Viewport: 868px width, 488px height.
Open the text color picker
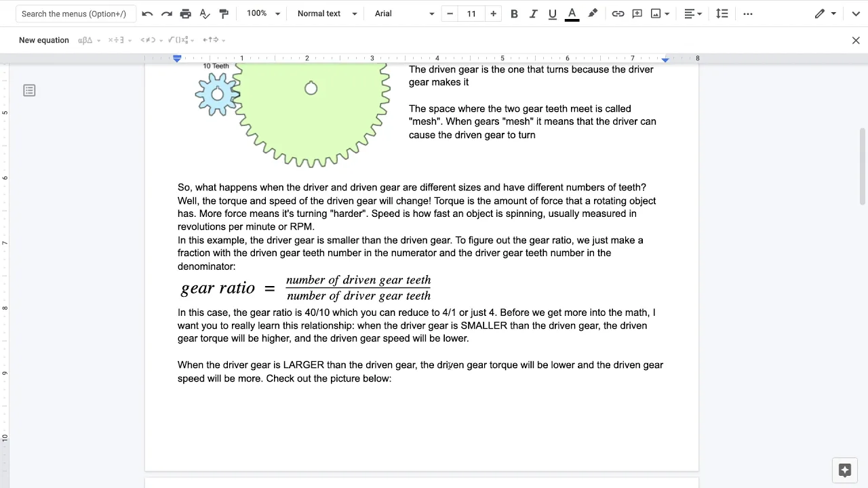click(x=572, y=14)
